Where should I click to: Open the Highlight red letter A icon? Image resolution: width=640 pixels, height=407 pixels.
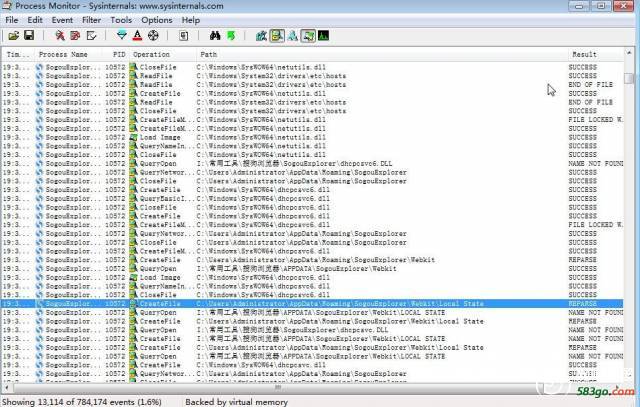point(138,36)
